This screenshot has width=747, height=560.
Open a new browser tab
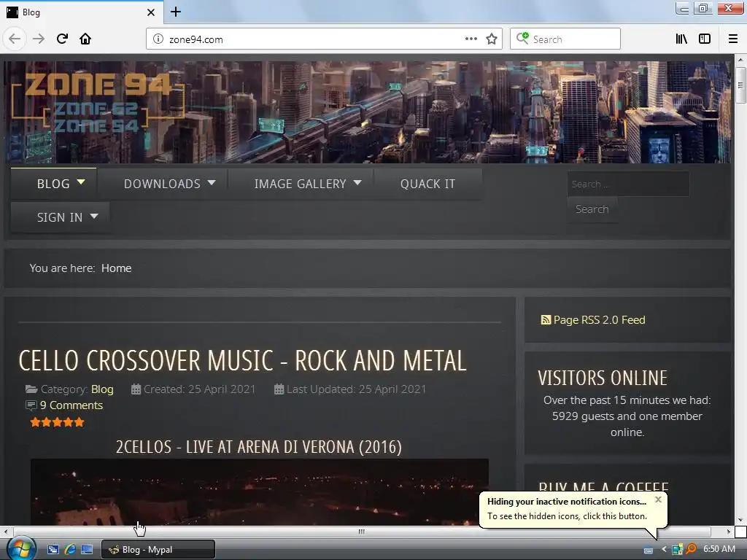pyautogui.click(x=176, y=12)
